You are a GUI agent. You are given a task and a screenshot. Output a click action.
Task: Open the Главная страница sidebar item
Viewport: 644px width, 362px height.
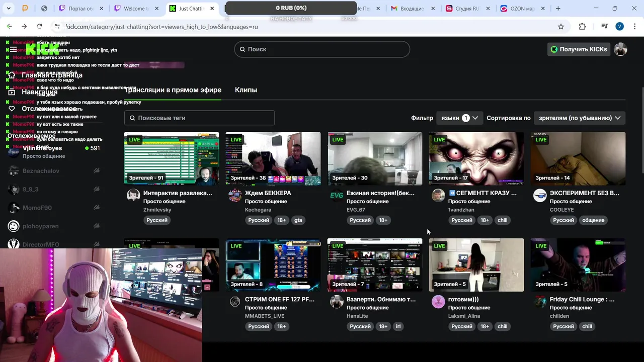[52, 75]
